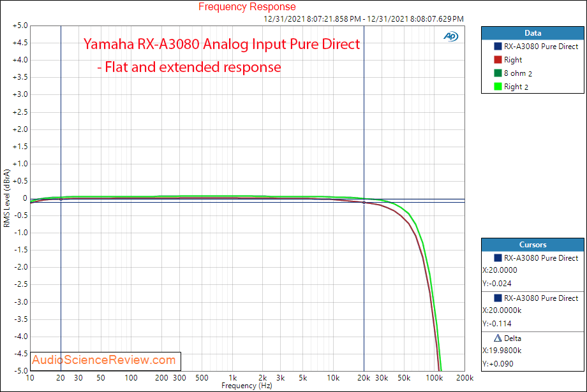Click the "Right 2" legend label

[516, 87]
